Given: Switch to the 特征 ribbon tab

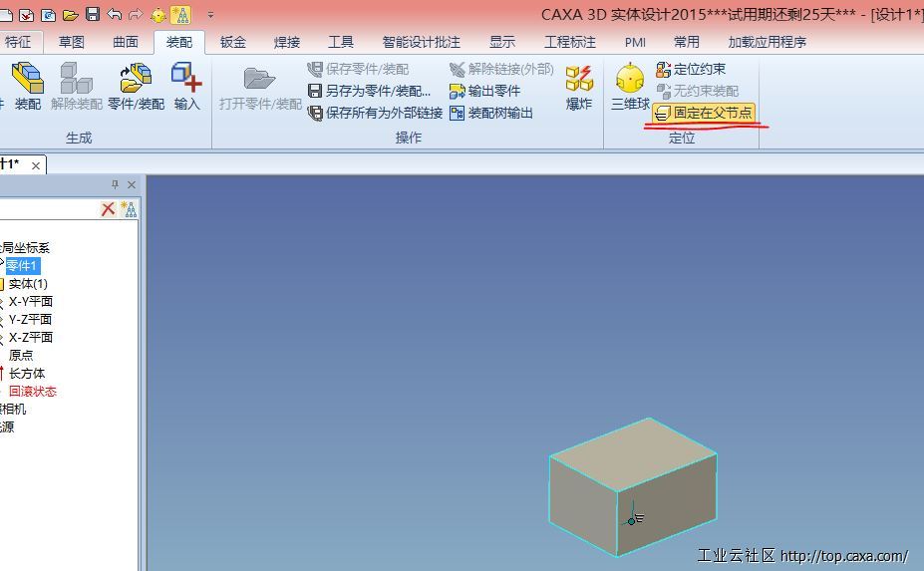Looking at the screenshot, I should [x=18, y=42].
